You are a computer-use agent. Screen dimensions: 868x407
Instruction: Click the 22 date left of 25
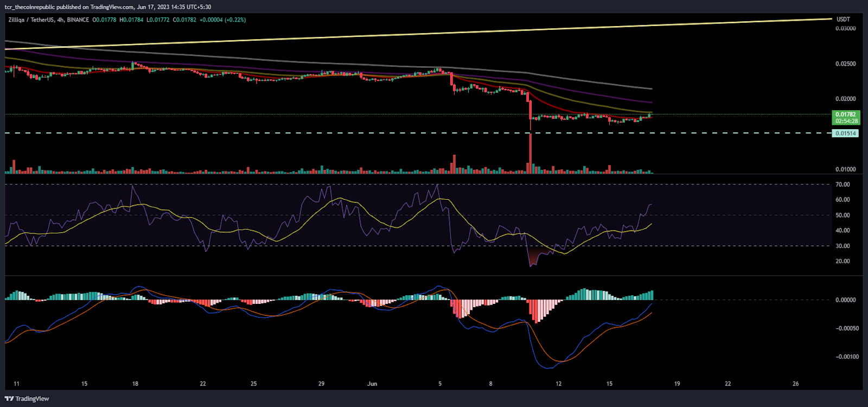click(x=203, y=384)
